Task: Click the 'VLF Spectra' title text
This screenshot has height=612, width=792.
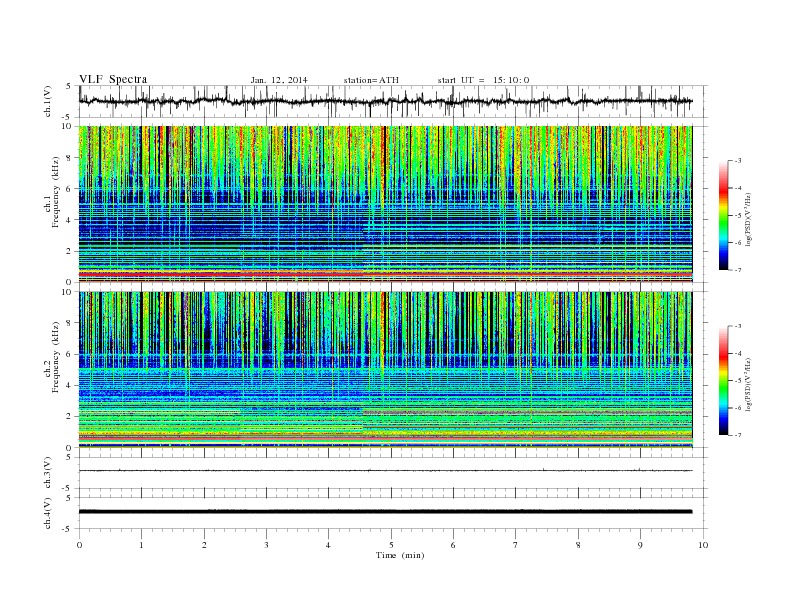Action: [x=113, y=79]
